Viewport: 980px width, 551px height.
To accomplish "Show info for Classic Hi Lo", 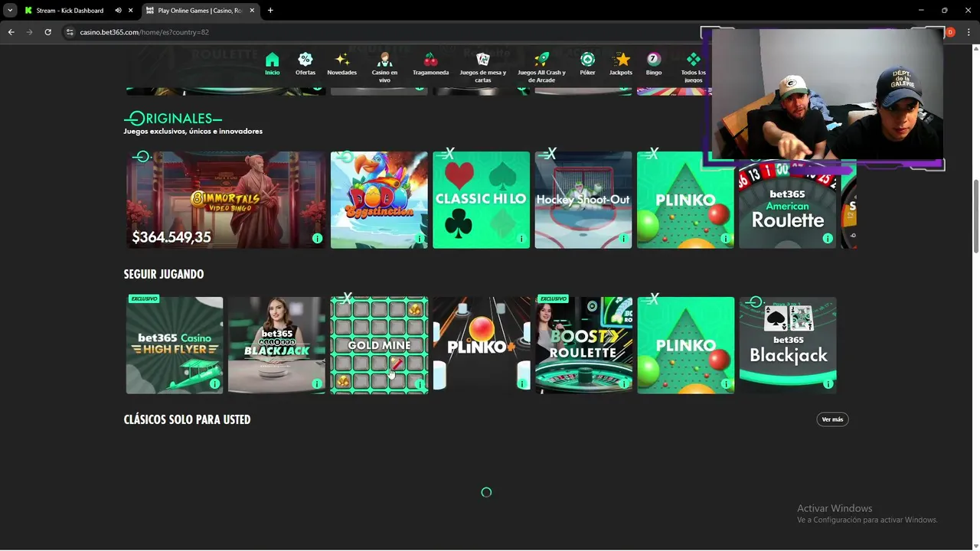I will [x=521, y=239].
